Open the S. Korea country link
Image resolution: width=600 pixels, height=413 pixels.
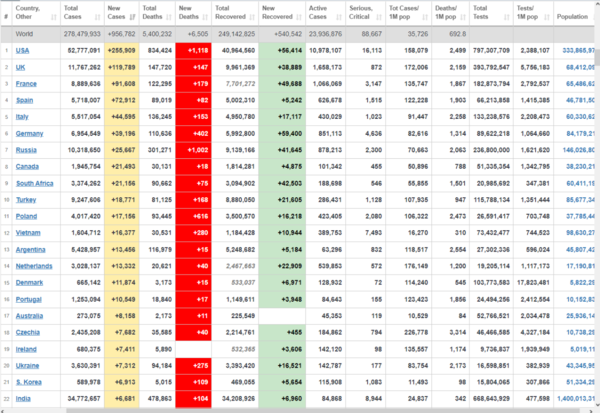point(28,381)
